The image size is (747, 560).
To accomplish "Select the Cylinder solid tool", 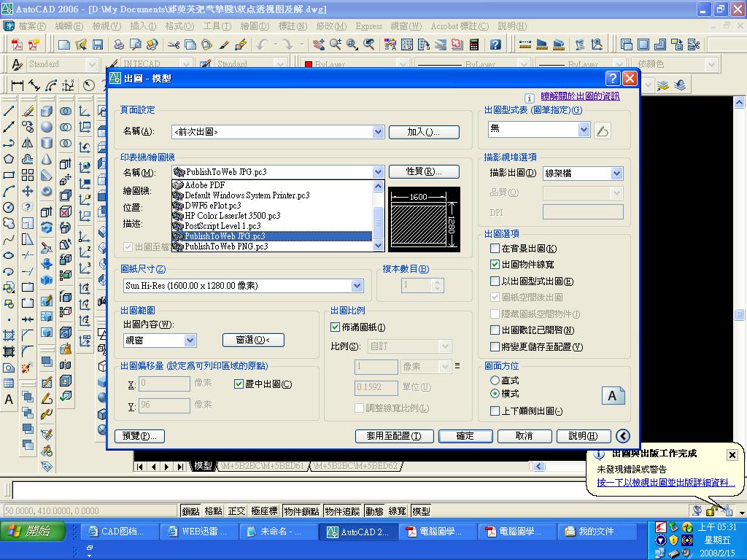I will [x=47, y=143].
